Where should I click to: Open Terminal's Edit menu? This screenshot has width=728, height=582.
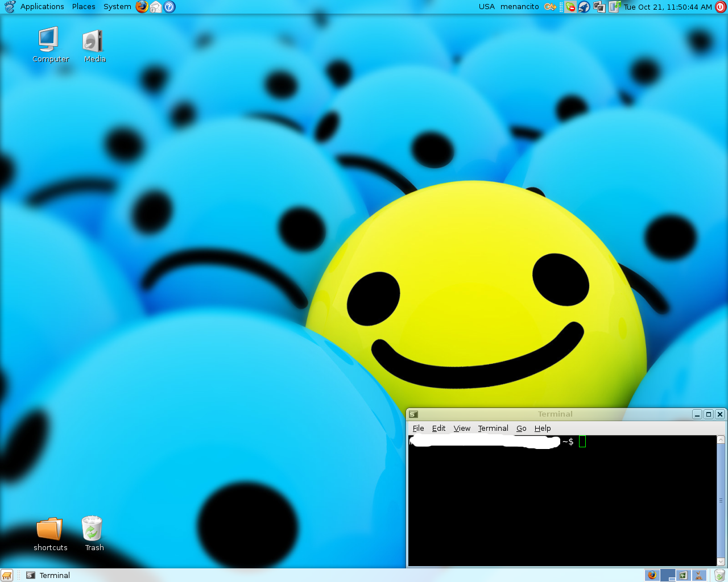439,429
